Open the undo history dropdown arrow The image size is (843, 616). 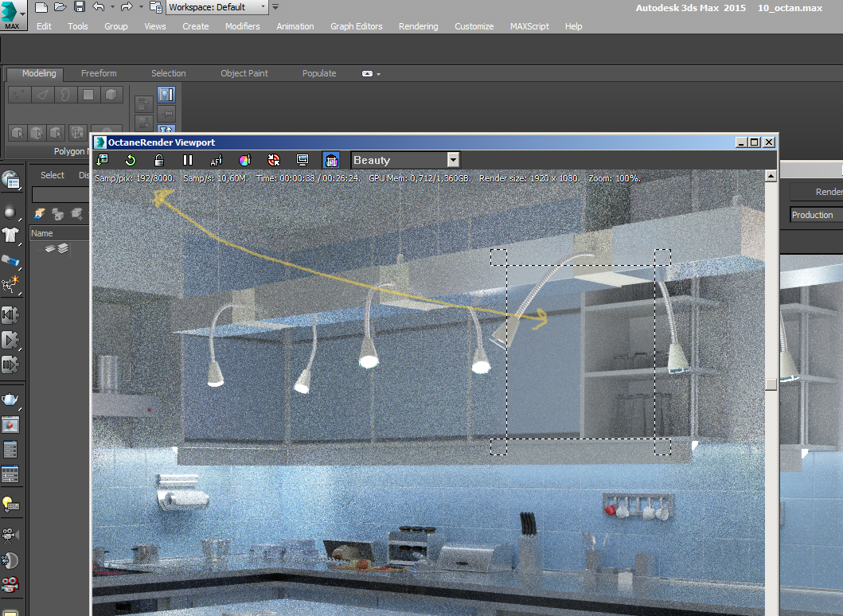click(x=112, y=7)
